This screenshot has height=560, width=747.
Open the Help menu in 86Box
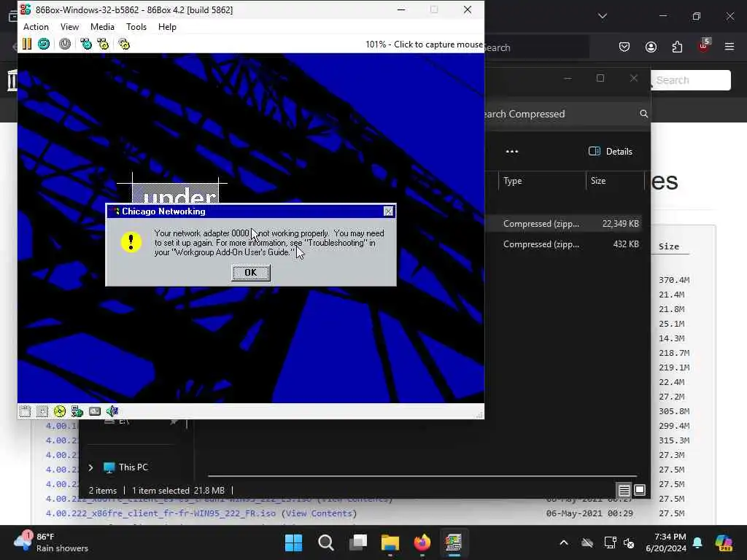click(x=167, y=27)
